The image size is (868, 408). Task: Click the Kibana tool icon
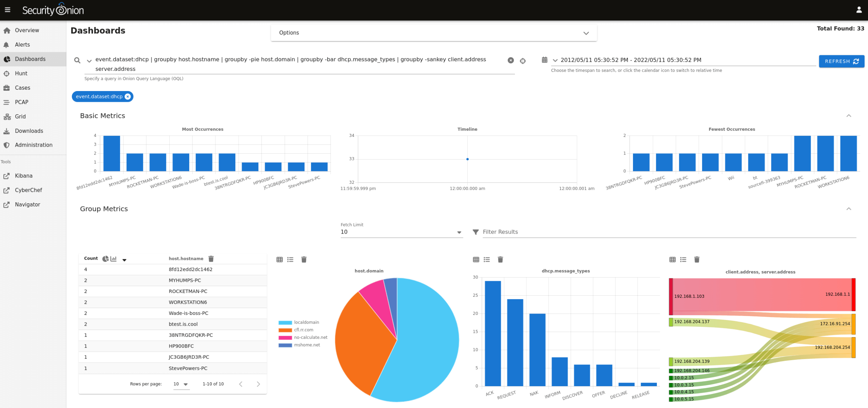click(7, 175)
